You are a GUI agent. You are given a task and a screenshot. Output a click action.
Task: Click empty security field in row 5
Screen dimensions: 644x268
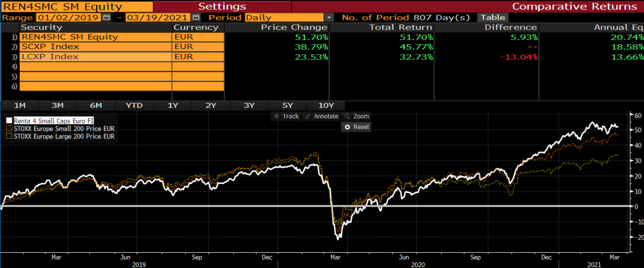95,77
